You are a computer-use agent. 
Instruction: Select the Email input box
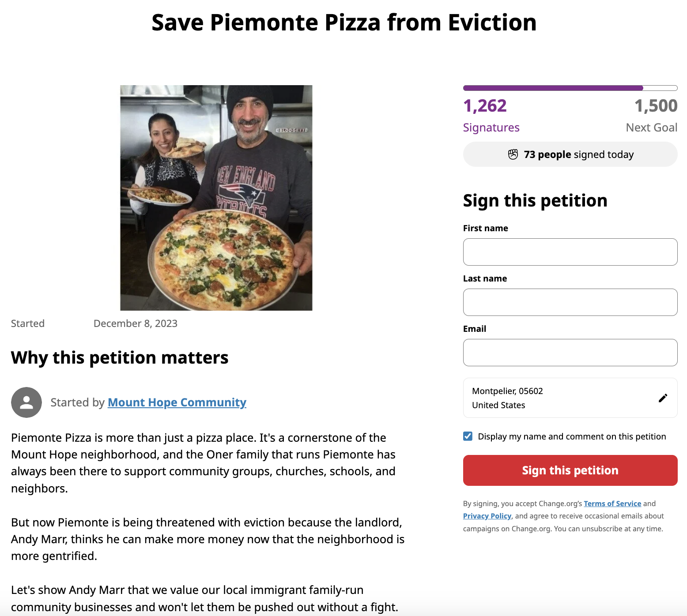(570, 353)
